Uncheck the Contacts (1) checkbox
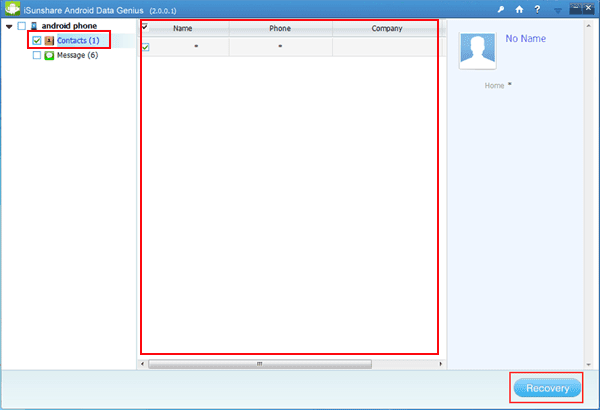Viewport: 600px width, 410px height. click(x=37, y=41)
